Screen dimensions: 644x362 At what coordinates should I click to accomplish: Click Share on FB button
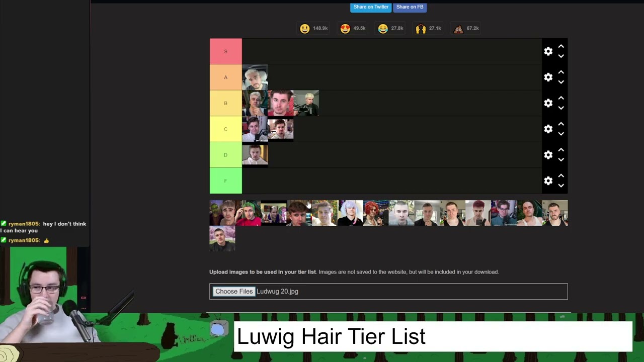[x=410, y=7]
